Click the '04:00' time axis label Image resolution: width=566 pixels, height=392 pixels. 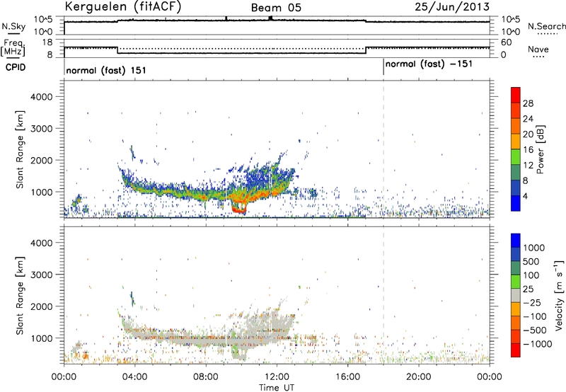(x=134, y=377)
